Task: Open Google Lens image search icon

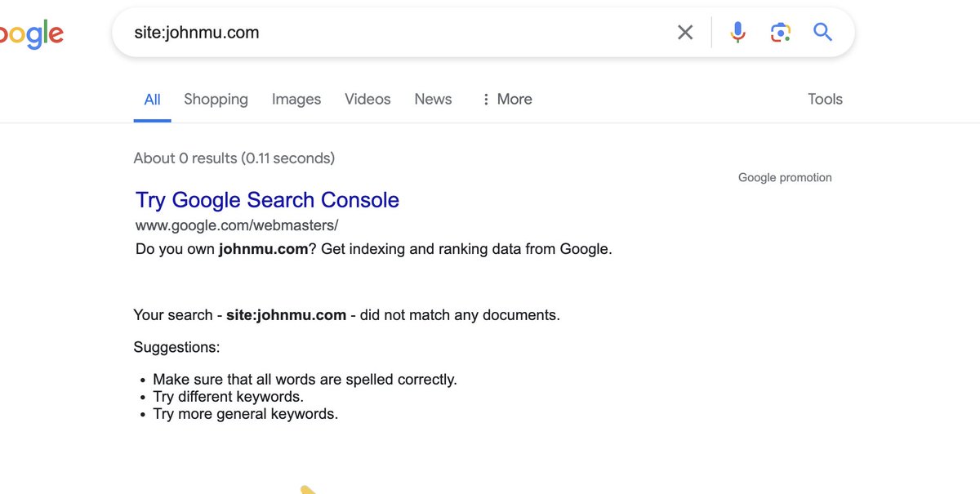Action: pyautogui.click(x=780, y=33)
